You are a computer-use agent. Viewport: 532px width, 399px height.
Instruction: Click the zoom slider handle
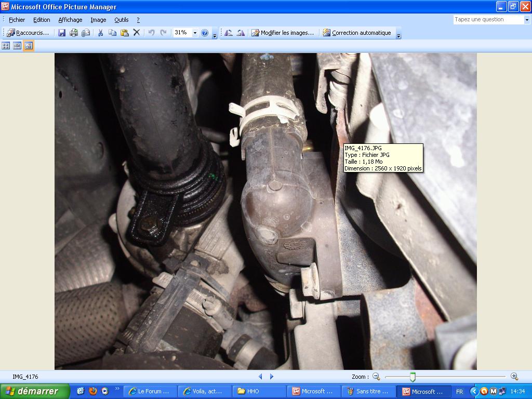[413, 377]
